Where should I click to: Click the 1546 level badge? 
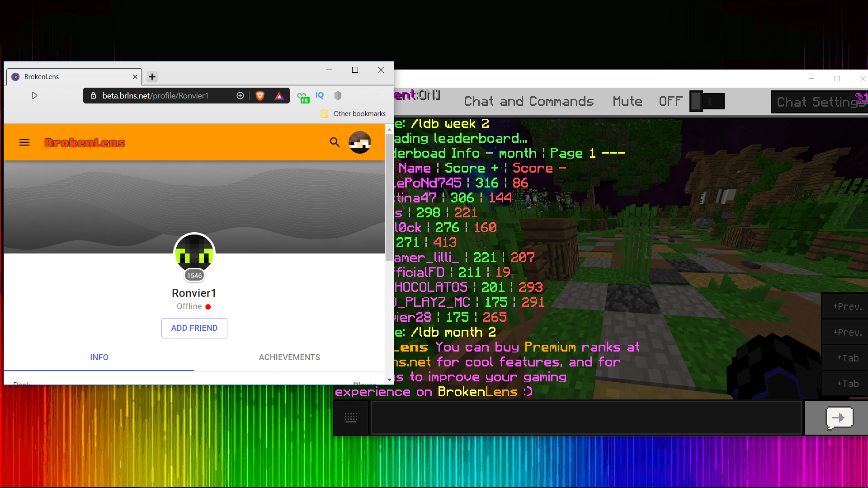194,276
